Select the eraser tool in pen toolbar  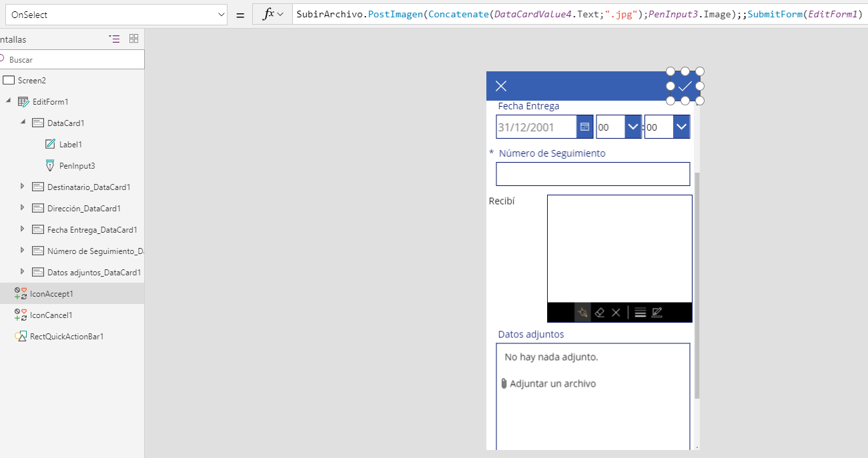click(x=599, y=312)
